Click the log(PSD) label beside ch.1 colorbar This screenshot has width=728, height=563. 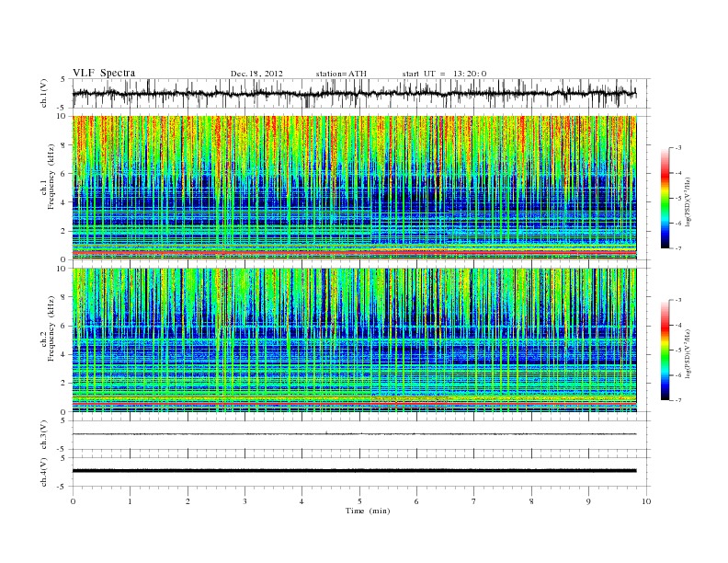[x=688, y=201]
